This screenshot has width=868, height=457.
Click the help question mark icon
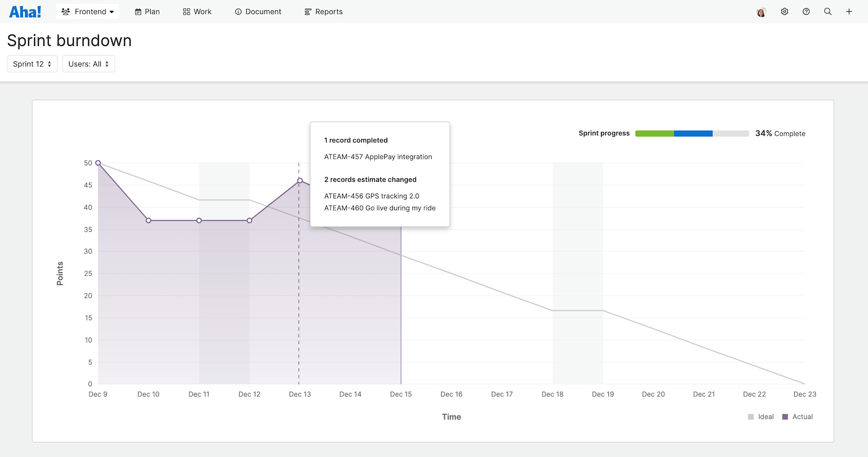tap(806, 11)
